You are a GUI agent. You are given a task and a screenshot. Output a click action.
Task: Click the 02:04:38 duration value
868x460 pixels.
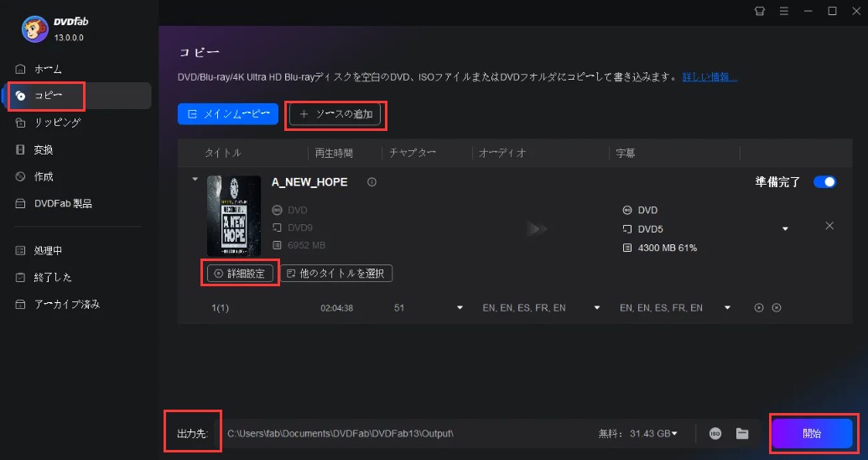(x=336, y=307)
